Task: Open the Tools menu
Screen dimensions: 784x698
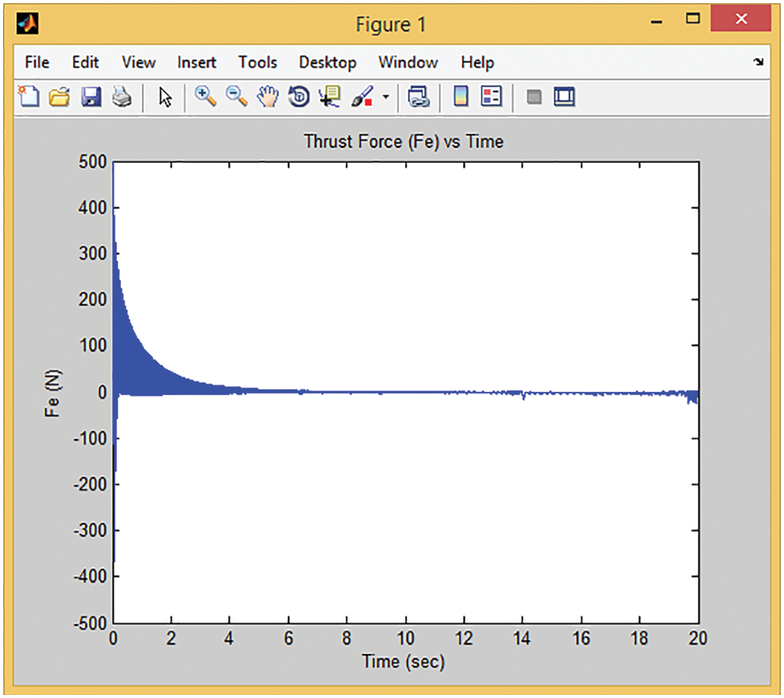Action: point(257,62)
